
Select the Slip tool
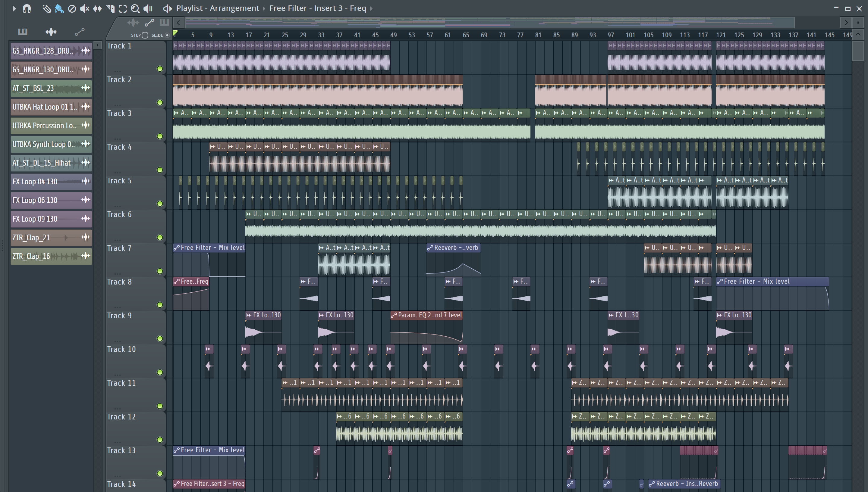(x=97, y=8)
